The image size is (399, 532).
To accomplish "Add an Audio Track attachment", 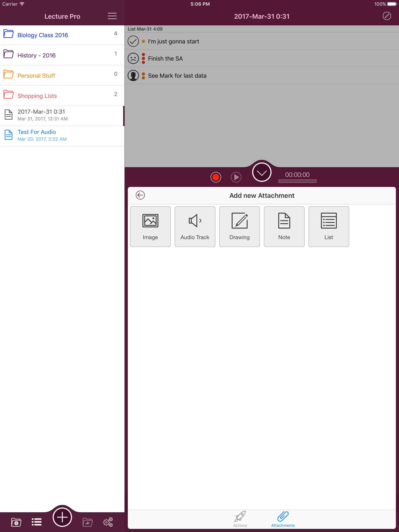I will point(195,226).
